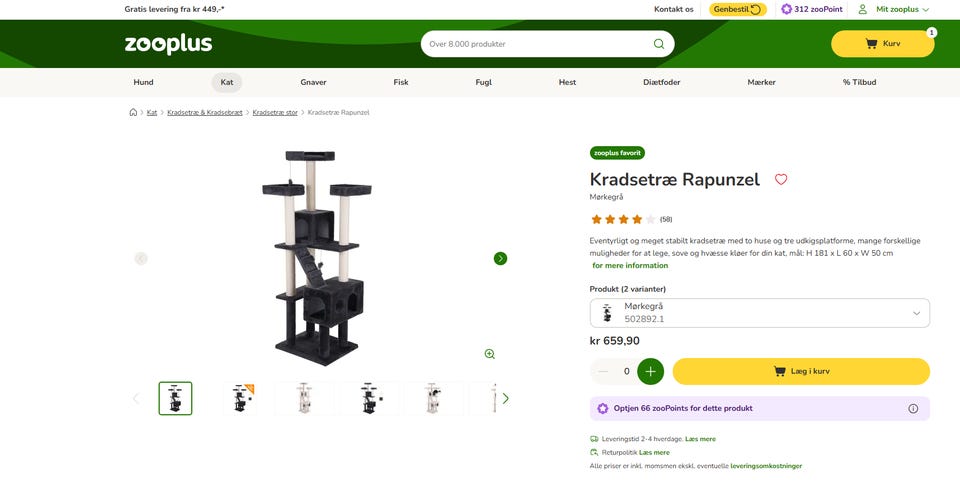
Task: Expand 'for mere information' description
Action: coord(630,266)
